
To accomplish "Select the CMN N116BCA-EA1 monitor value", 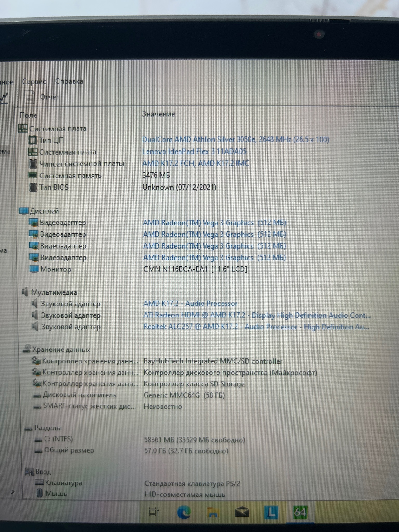I will [195, 269].
